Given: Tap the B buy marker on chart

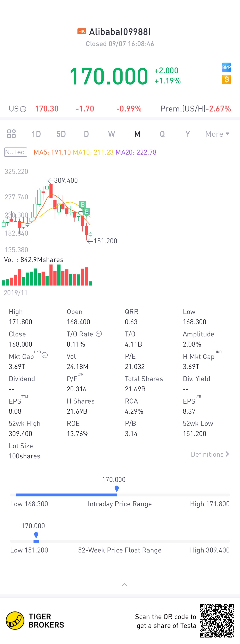Looking at the screenshot, I should (82, 205).
